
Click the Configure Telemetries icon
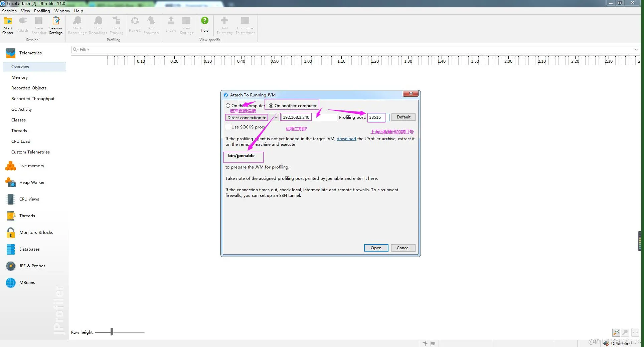click(x=245, y=25)
